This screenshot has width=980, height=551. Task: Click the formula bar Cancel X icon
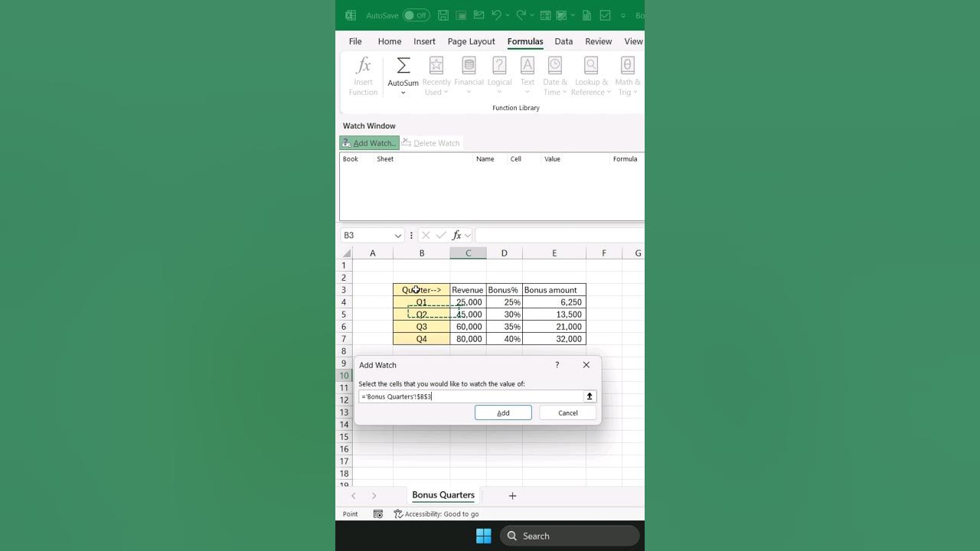pos(426,236)
